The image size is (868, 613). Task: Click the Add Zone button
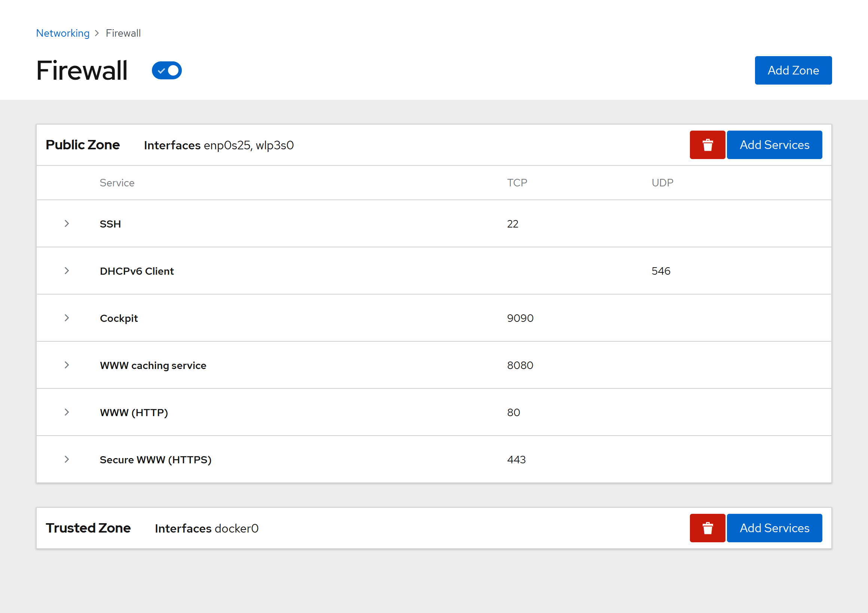[x=793, y=70]
